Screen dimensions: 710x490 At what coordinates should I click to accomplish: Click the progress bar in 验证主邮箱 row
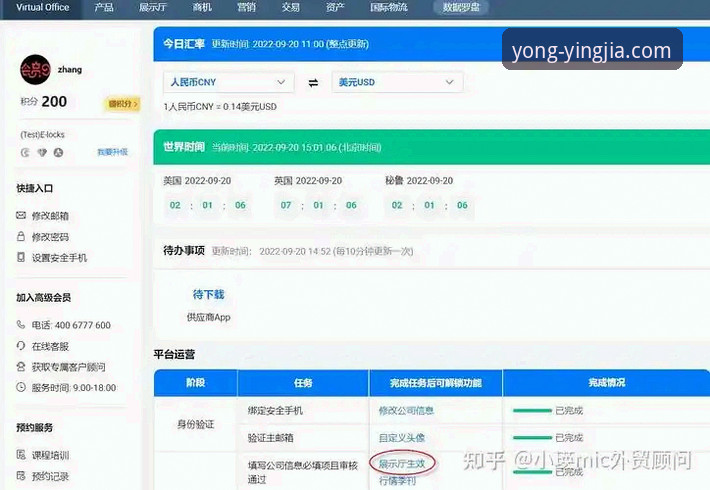click(x=532, y=438)
